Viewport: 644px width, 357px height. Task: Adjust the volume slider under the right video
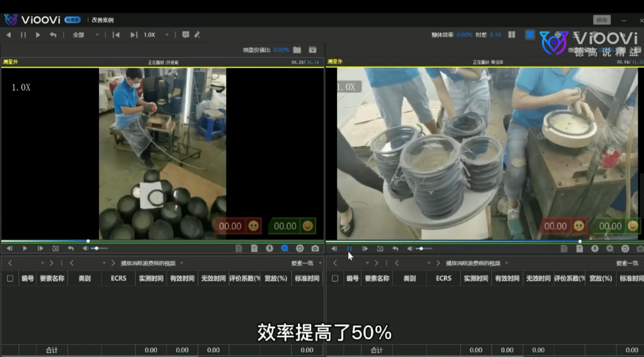[x=421, y=248]
